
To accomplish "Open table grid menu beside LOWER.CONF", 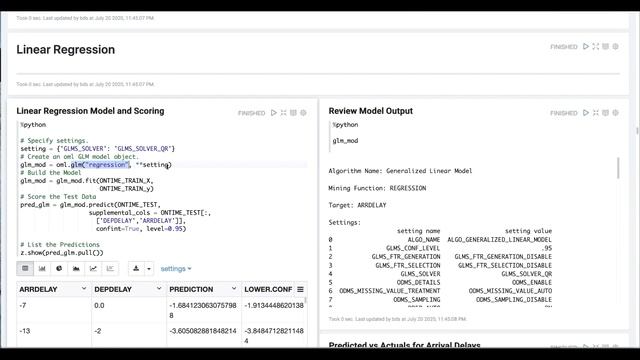I will 300,289.
